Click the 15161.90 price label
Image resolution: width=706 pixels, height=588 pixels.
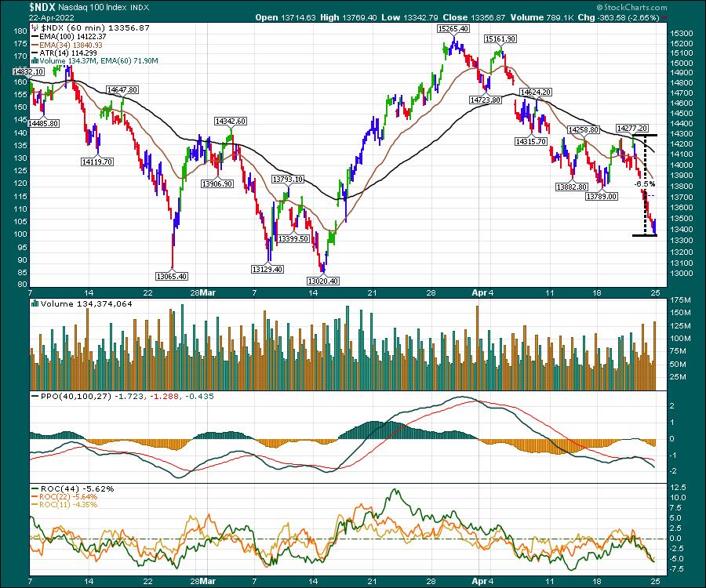click(500, 38)
